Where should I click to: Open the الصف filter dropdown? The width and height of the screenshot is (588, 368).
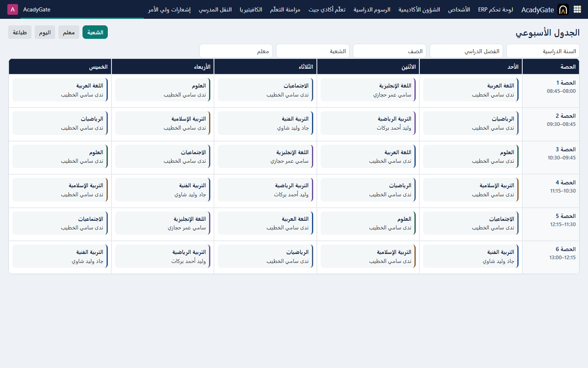tap(390, 51)
